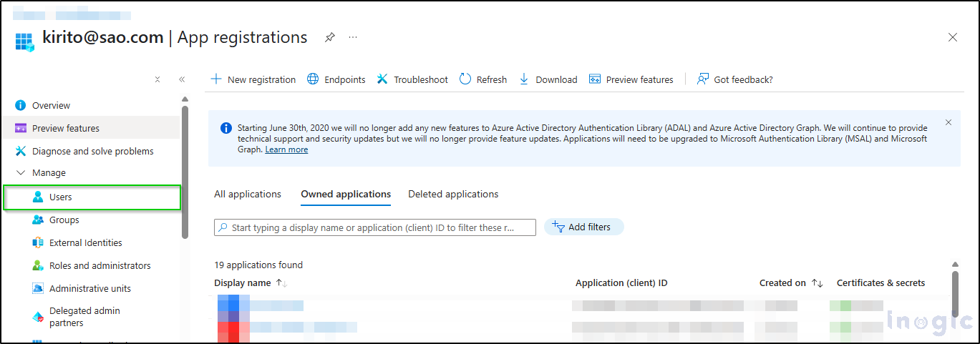
Task: Click the Manage section label
Action: (49, 173)
